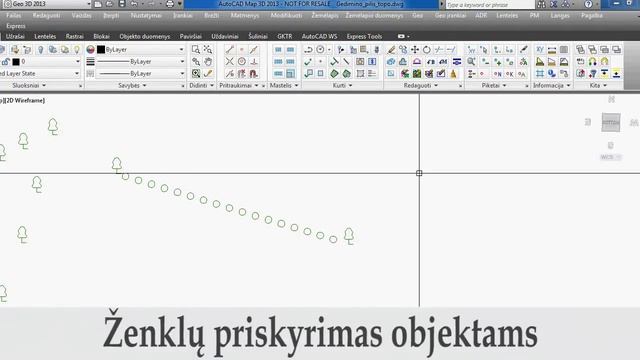Click the Save icon in quick access toolbar

(x=122, y=4)
